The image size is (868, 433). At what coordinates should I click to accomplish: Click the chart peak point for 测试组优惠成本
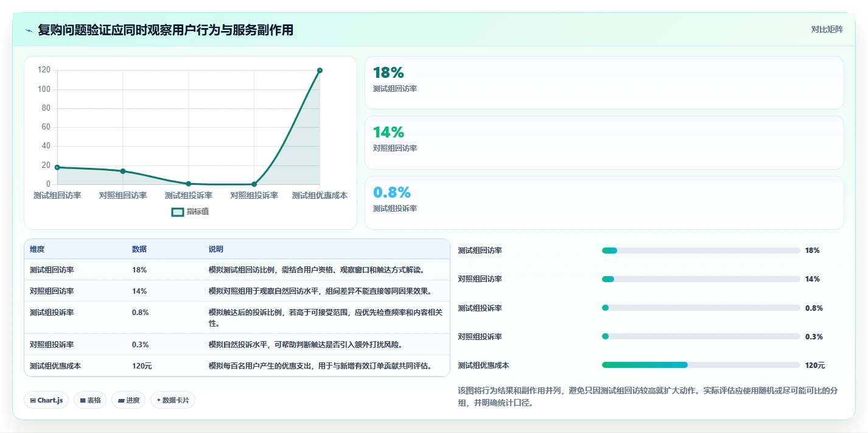coord(320,71)
